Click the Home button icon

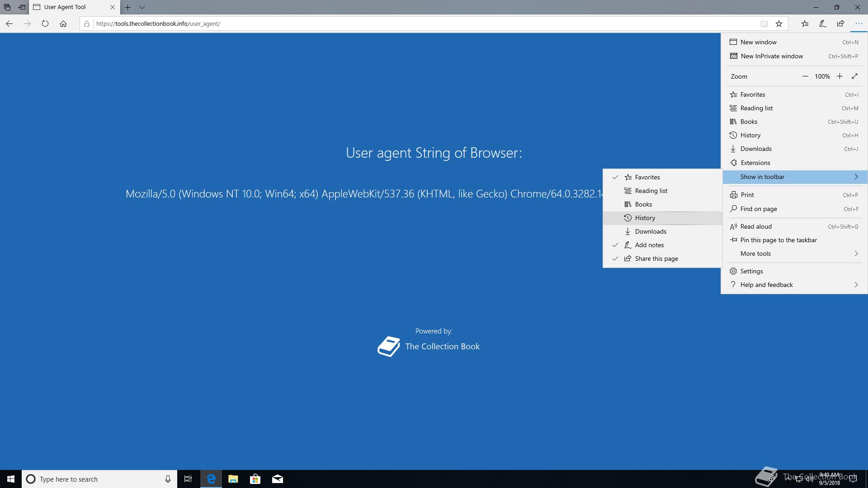(63, 23)
